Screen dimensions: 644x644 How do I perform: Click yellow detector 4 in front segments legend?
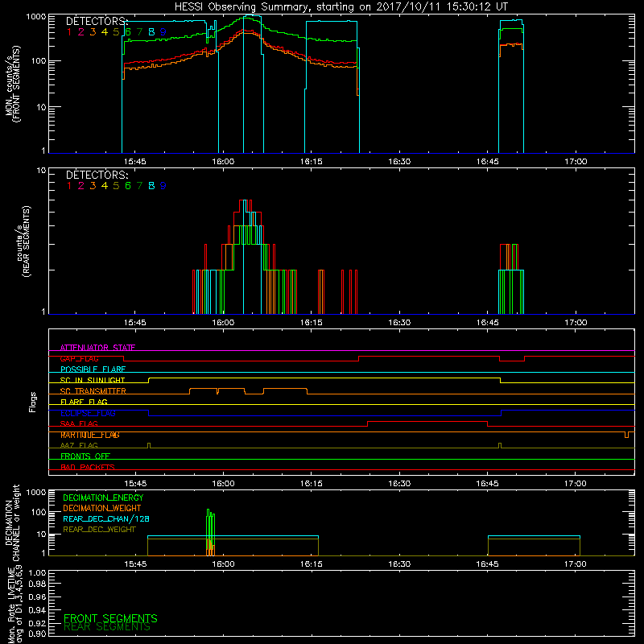tap(105, 32)
